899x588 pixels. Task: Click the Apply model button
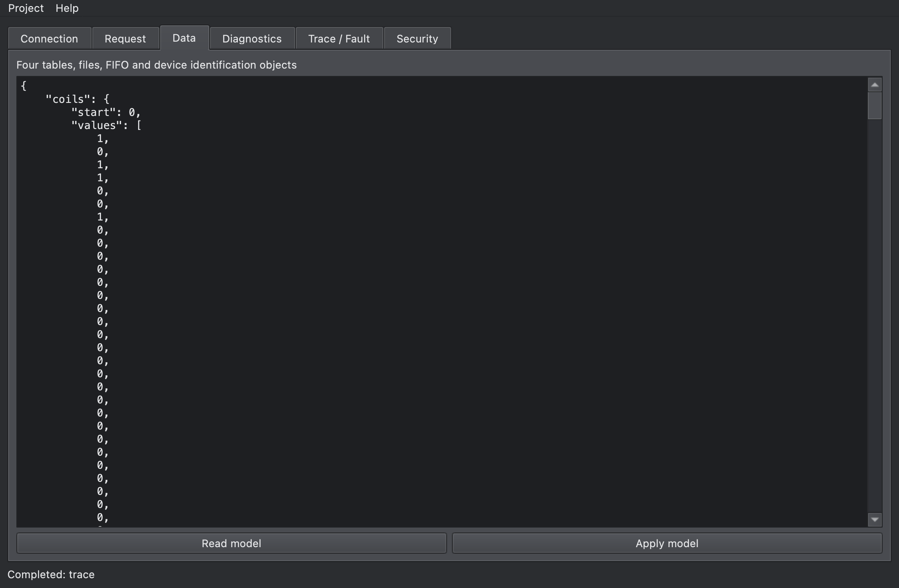click(667, 543)
